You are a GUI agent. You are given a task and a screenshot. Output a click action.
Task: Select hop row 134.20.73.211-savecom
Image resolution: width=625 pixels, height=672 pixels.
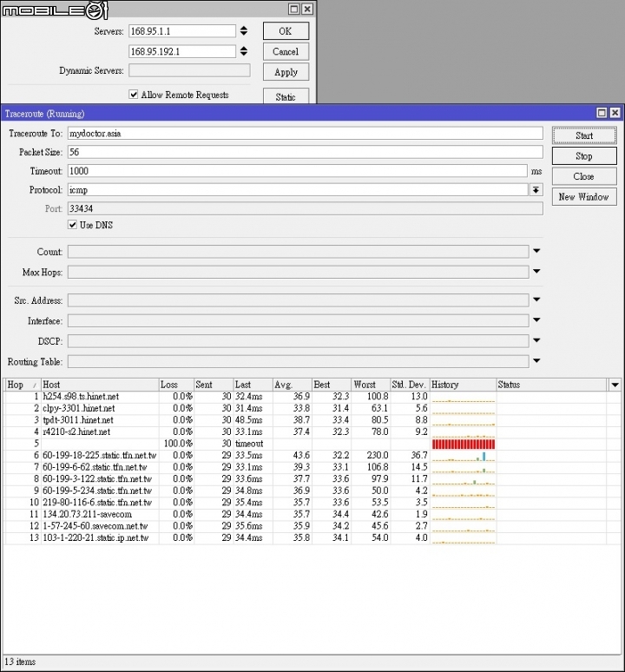coord(312,514)
